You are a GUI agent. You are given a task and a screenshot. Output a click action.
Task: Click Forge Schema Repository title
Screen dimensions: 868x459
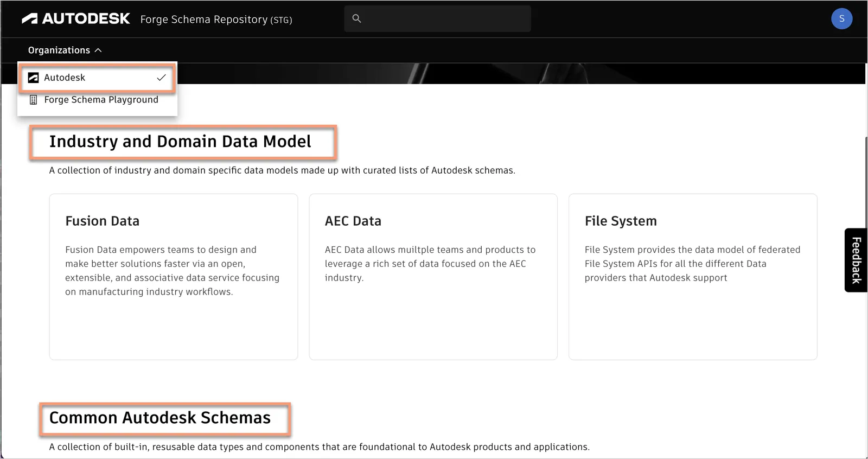point(216,20)
